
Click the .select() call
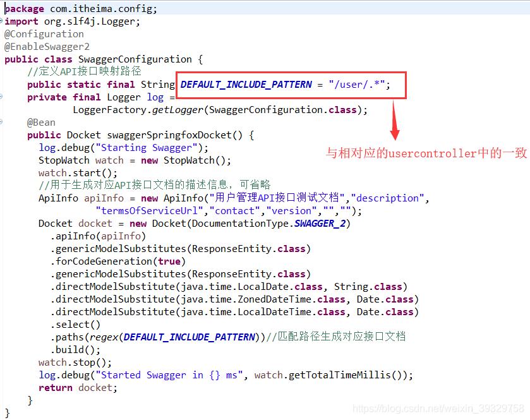tap(75, 325)
